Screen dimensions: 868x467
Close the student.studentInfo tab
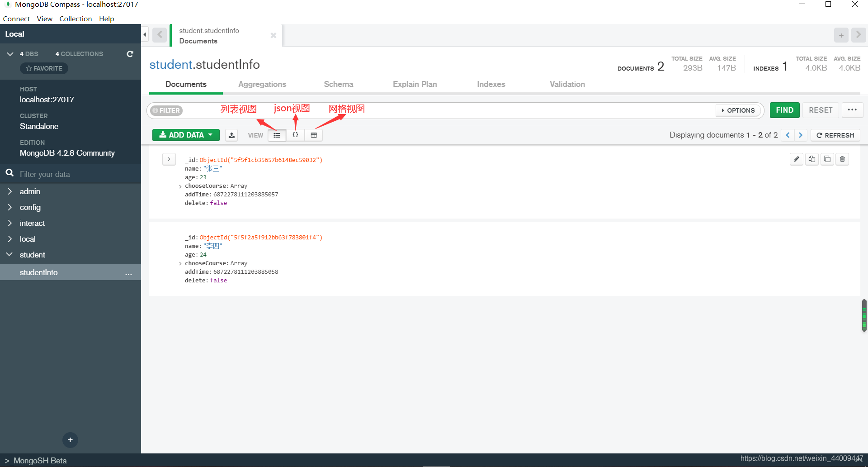pyautogui.click(x=273, y=35)
